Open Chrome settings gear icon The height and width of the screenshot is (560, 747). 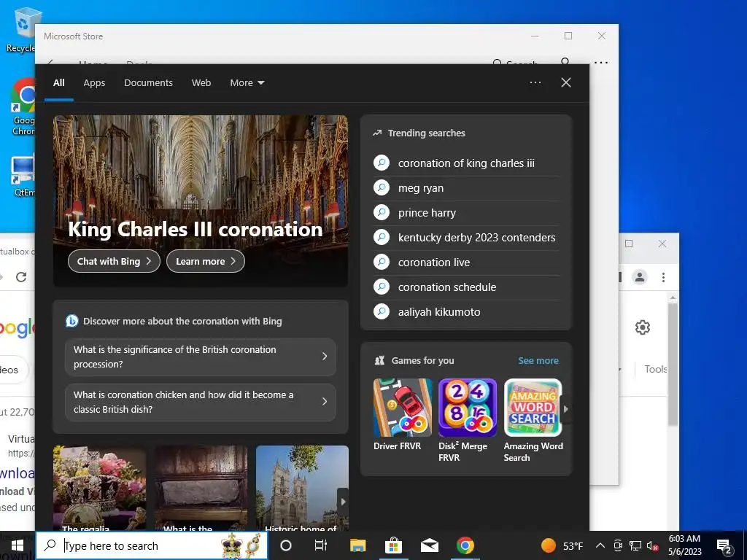(642, 327)
